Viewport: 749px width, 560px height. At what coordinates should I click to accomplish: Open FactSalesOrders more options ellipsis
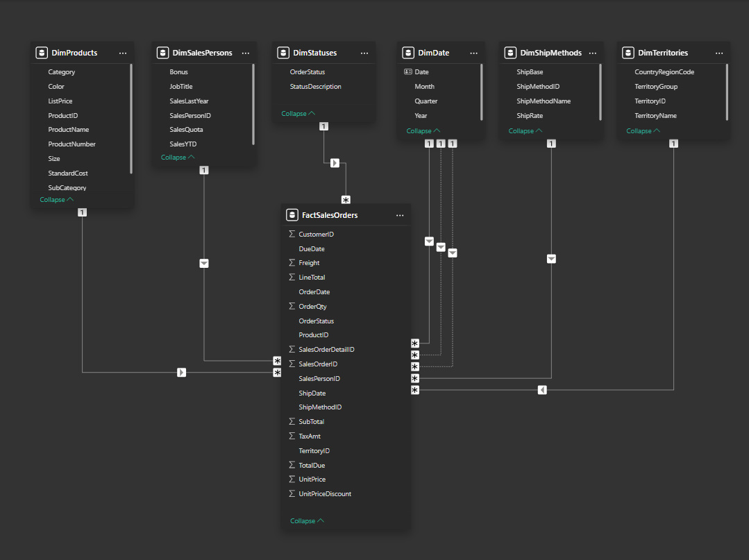(x=400, y=215)
